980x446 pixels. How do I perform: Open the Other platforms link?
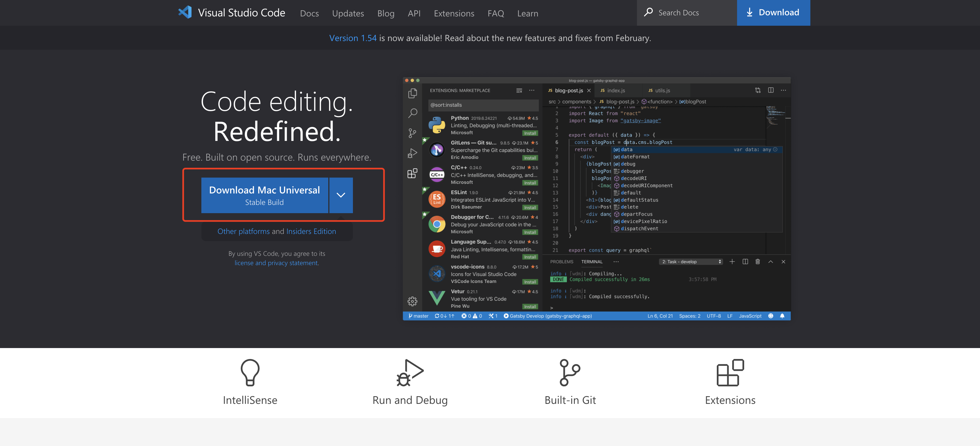coord(243,231)
